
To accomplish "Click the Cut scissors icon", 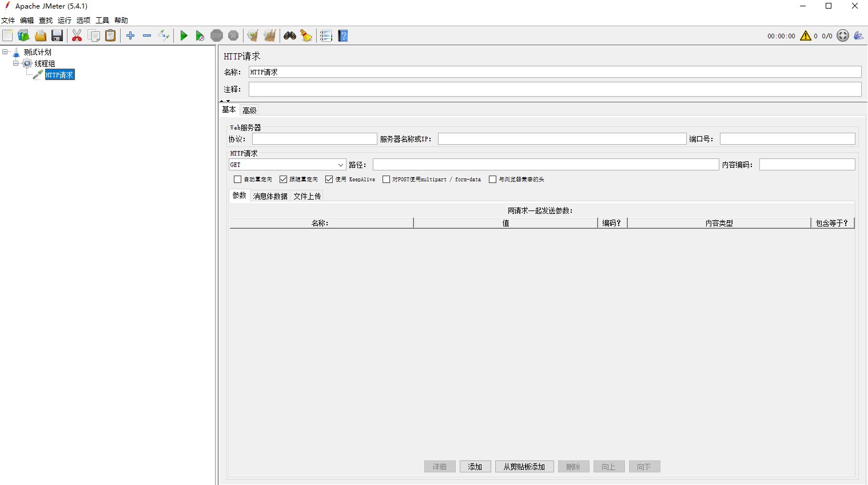I will point(77,35).
